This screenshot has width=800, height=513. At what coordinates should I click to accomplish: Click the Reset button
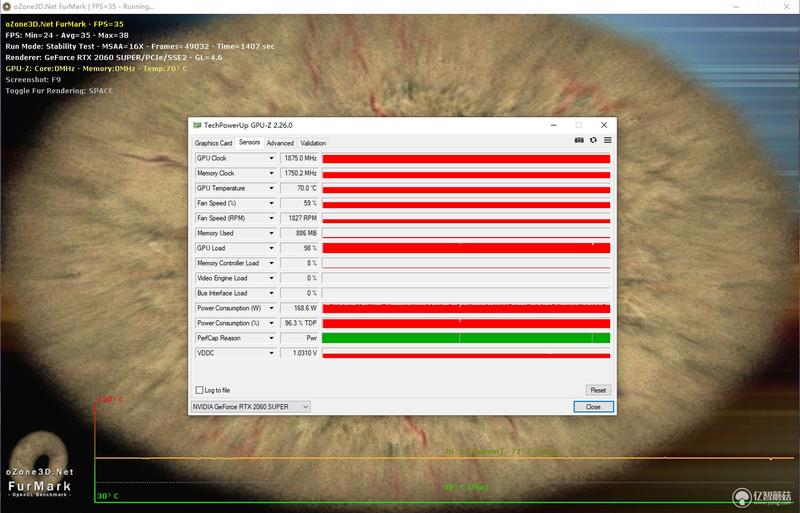tap(598, 390)
